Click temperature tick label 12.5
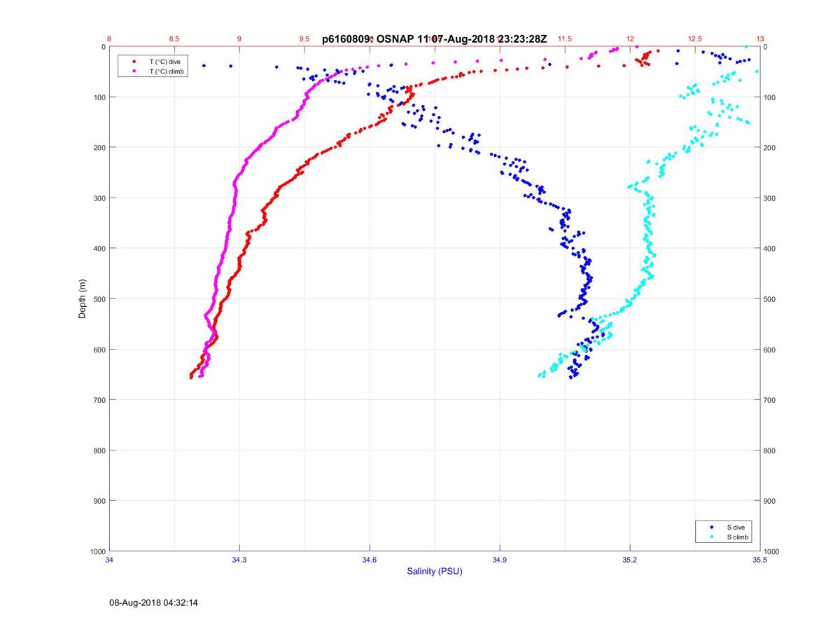Screen dimensions: 840x620 pos(695,39)
